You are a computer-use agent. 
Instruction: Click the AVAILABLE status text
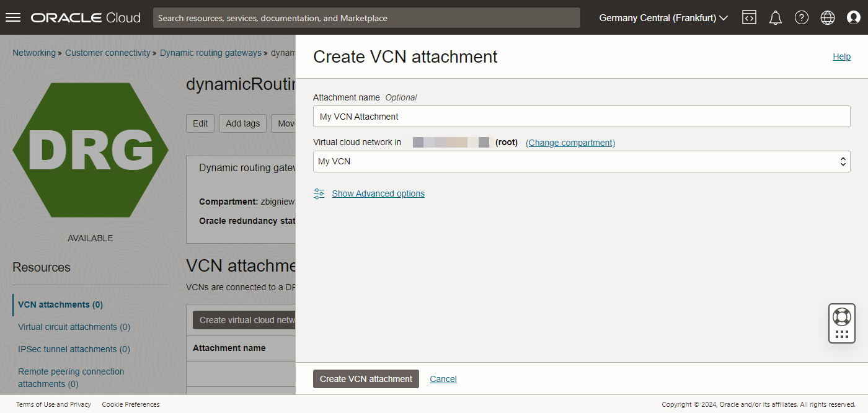[x=91, y=238]
